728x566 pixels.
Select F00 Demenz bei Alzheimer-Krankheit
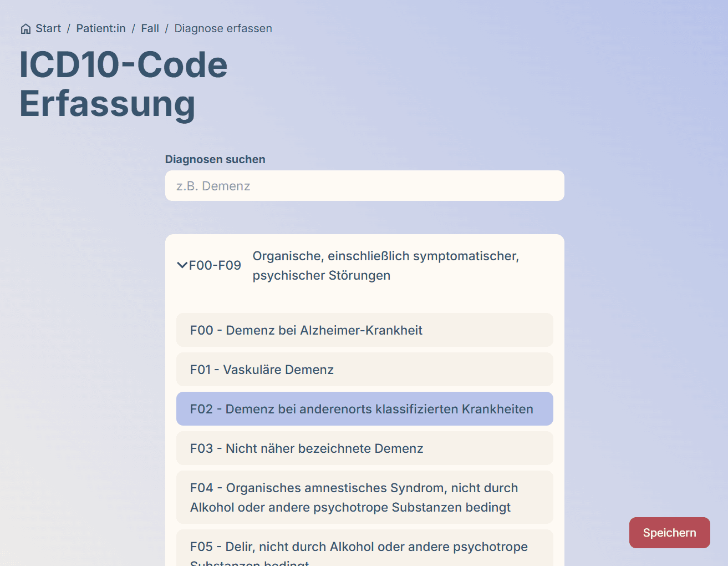coord(365,330)
